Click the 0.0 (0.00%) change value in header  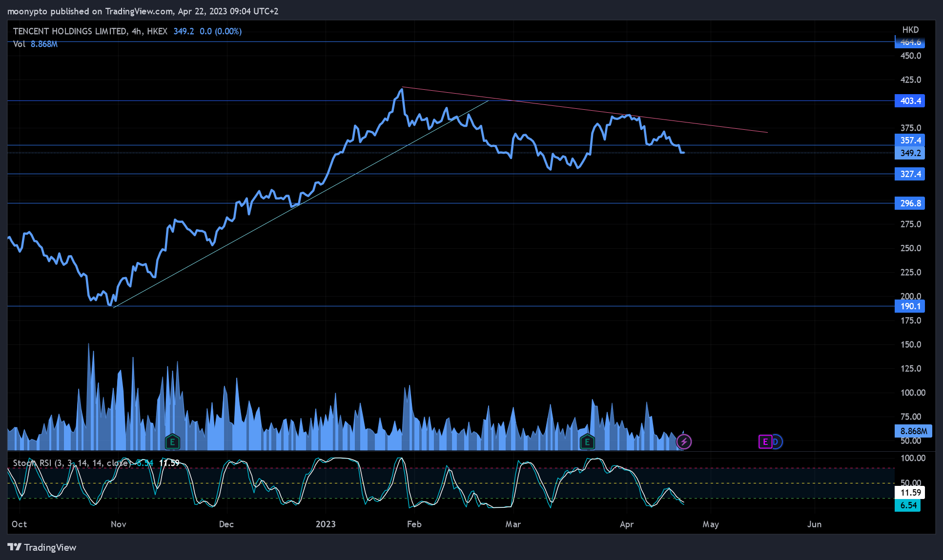[x=221, y=31]
